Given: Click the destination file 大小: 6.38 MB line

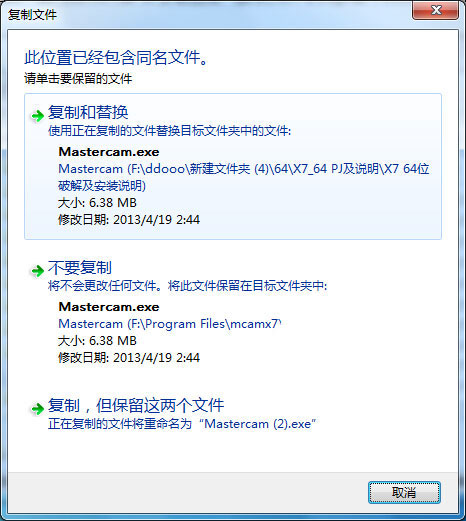Looking at the screenshot, I should pyautogui.click(x=97, y=341).
